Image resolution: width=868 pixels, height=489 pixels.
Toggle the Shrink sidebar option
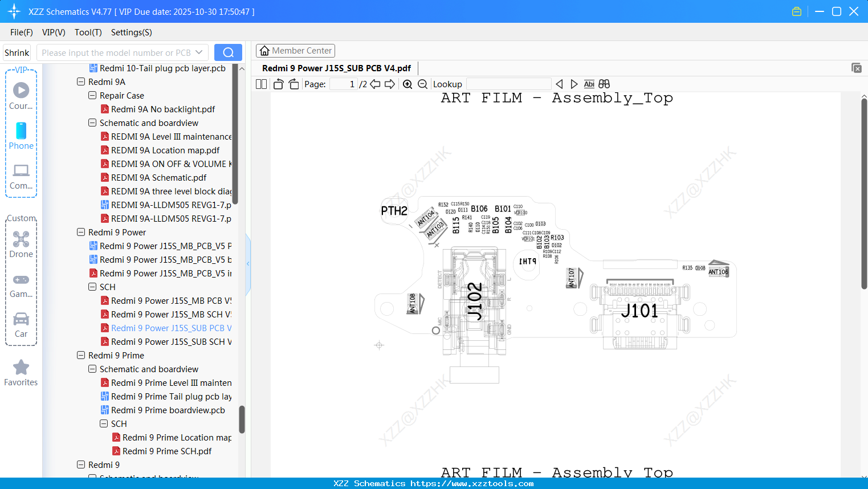(16, 52)
